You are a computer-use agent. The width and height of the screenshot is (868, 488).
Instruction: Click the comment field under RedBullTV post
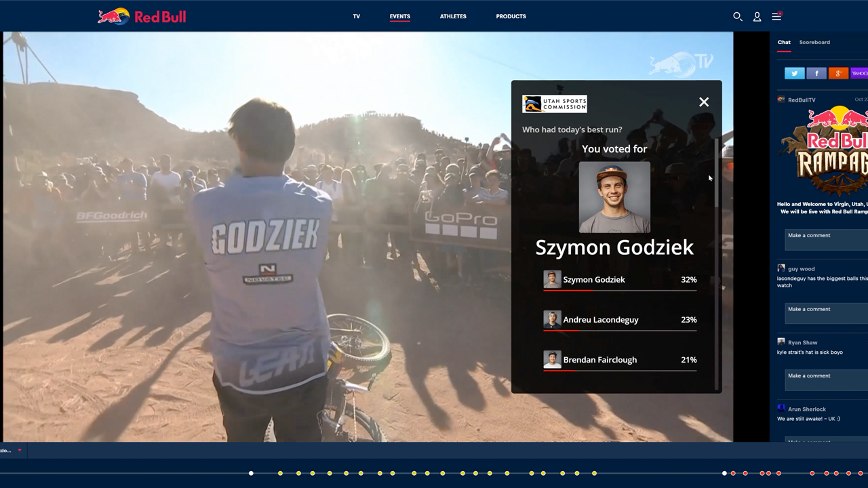(827, 239)
